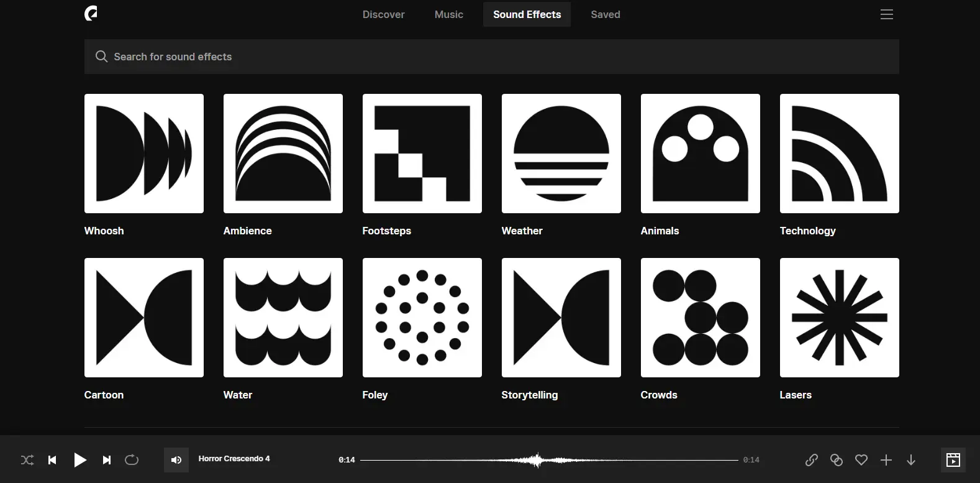The image size is (980, 483).
Task: Switch to the Music tab
Action: pos(449,14)
